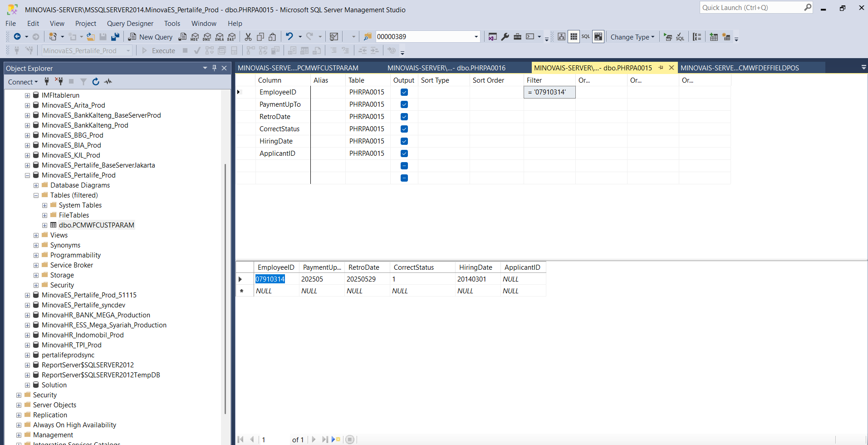Uncheck Output for PaymentUpTo row
The image size is (868, 445).
pyautogui.click(x=404, y=104)
